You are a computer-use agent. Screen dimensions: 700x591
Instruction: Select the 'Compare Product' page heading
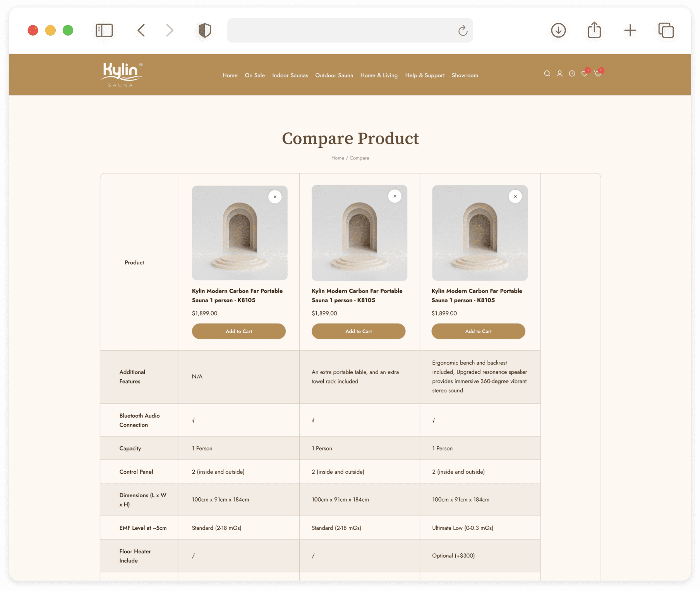tap(350, 138)
